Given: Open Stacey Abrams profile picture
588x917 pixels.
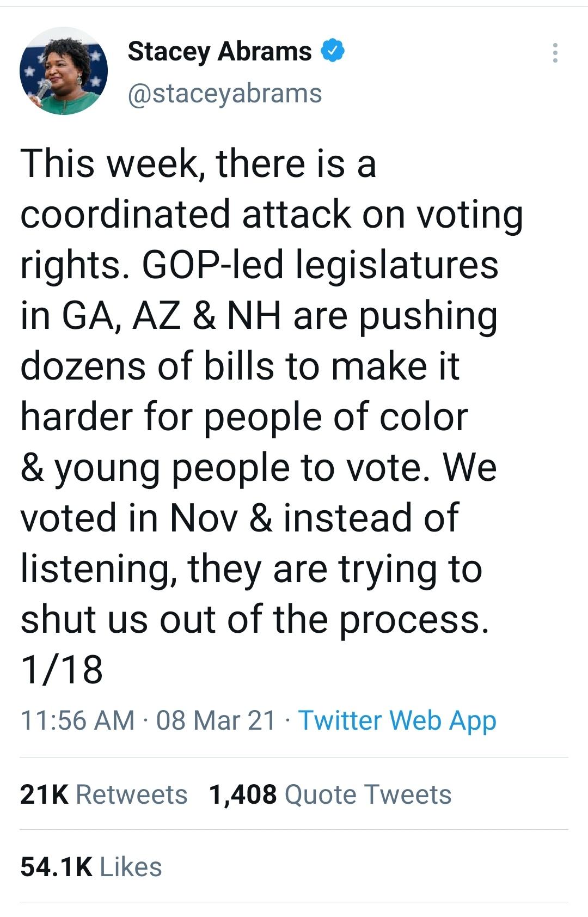Looking at the screenshot, I should tap(64, 71).
